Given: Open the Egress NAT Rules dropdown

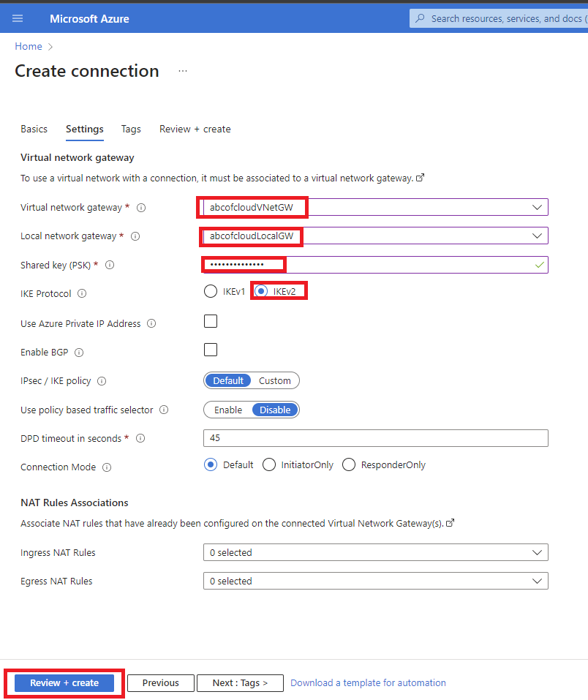Looking at the screenshot, I should click(538, 582).
